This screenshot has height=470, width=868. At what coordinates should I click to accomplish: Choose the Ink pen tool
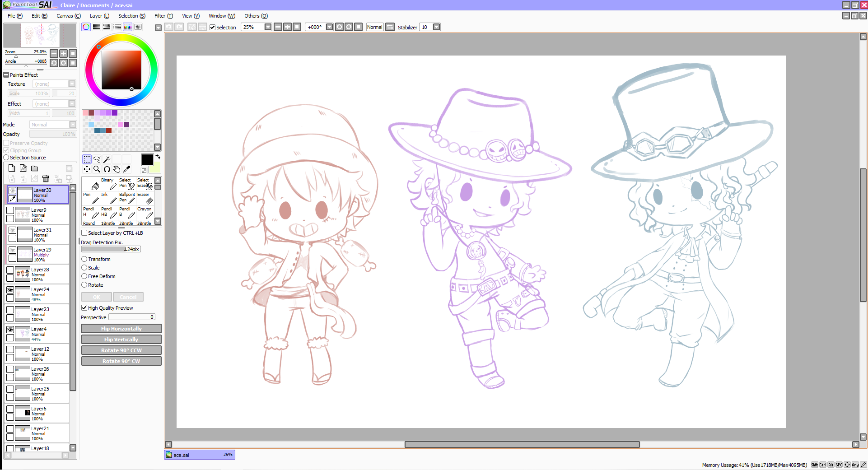click(108, 198)
